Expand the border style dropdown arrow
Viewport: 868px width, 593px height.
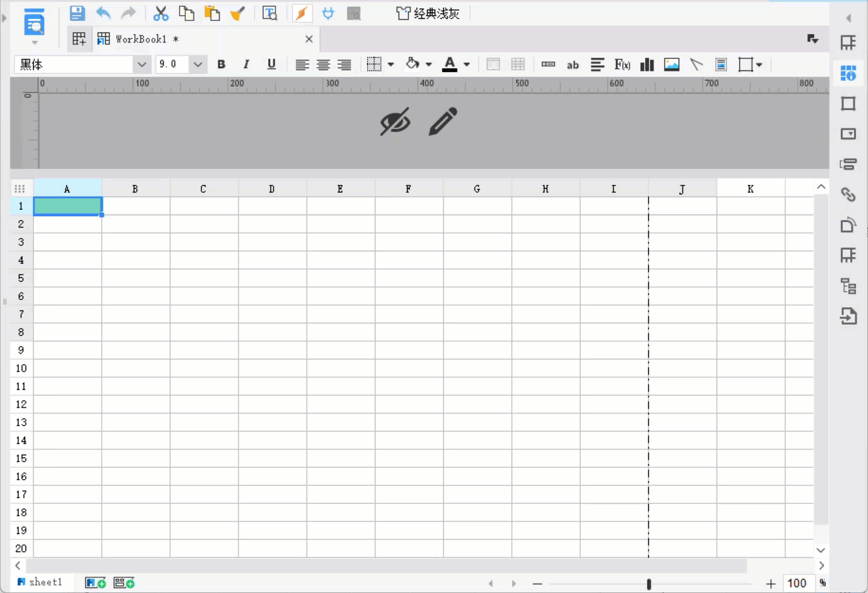[x=391, y=64]
